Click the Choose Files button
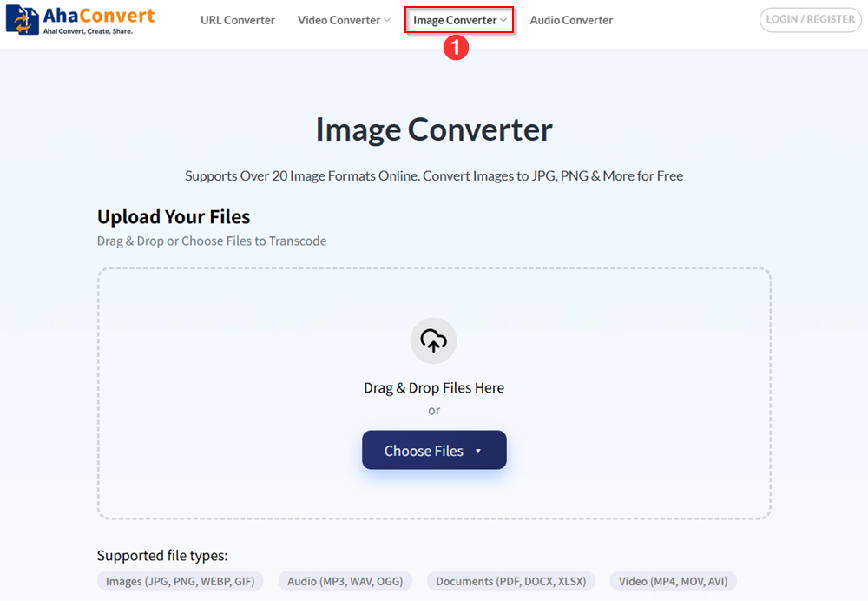 pos(424,451)
